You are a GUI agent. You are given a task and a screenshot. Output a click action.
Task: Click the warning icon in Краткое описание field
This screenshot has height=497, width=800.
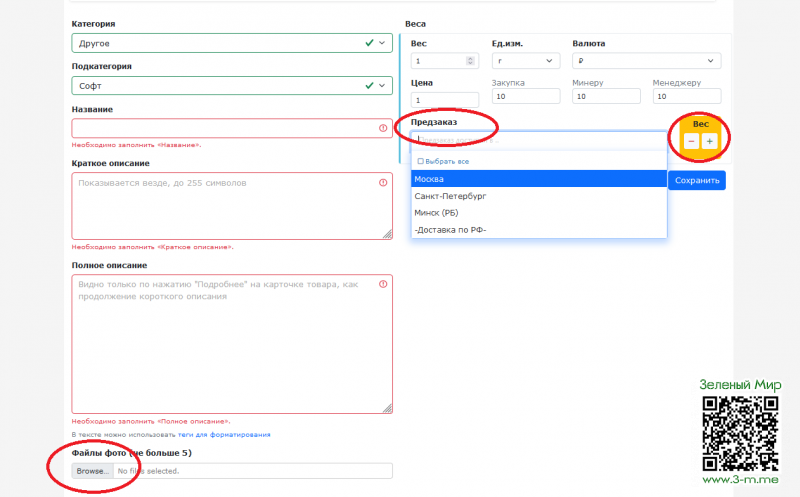(x=383, y=183)
